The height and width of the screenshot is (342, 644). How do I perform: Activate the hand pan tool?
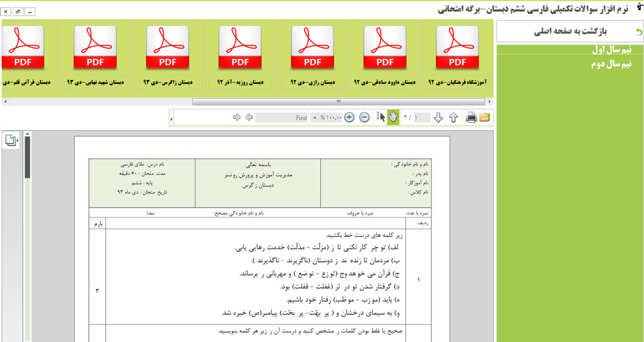(x=393, y=118)
